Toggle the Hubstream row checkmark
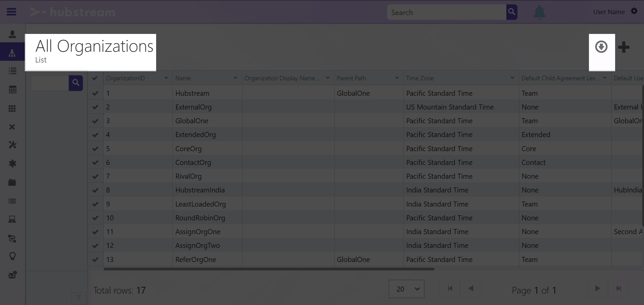The image size is (644, 305). tap(95, 93)
